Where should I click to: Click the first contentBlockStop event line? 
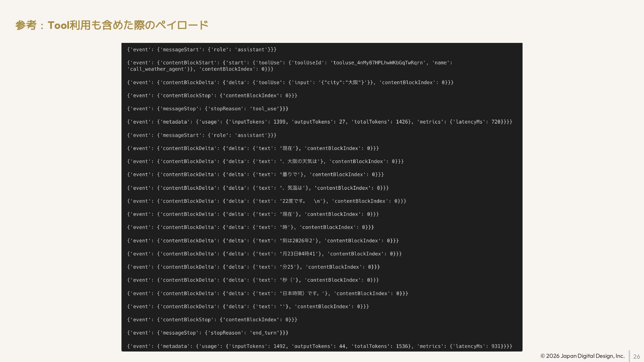coord(212,96)
